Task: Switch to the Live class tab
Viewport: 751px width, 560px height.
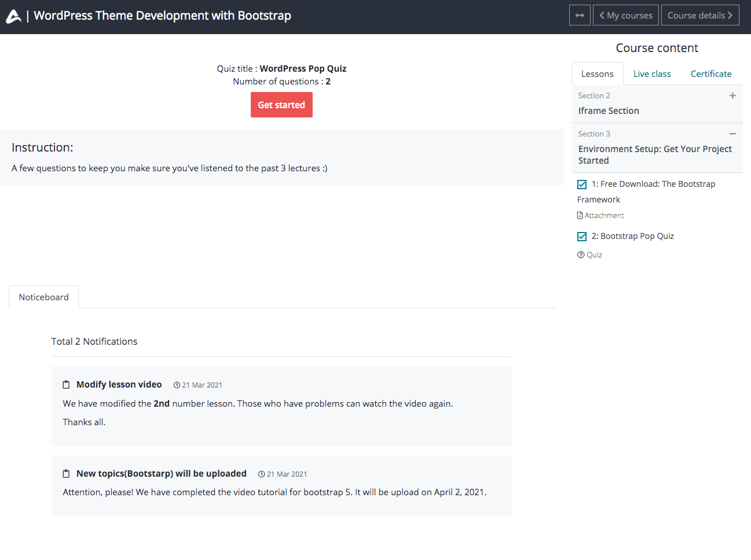Action: point(652,73)
